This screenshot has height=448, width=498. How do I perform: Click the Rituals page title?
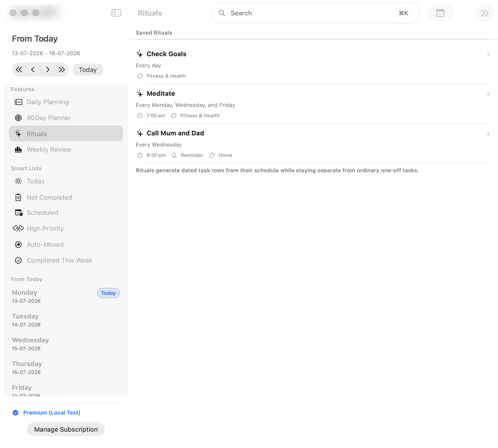[150, 13]
